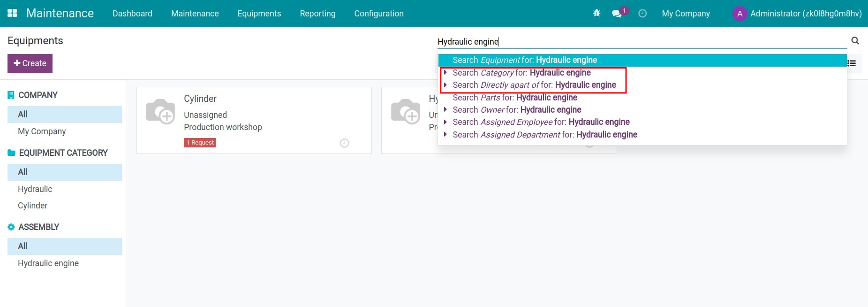Select All under Equipment Category
This screenshot has height=307, width=868.
(65, 172)
